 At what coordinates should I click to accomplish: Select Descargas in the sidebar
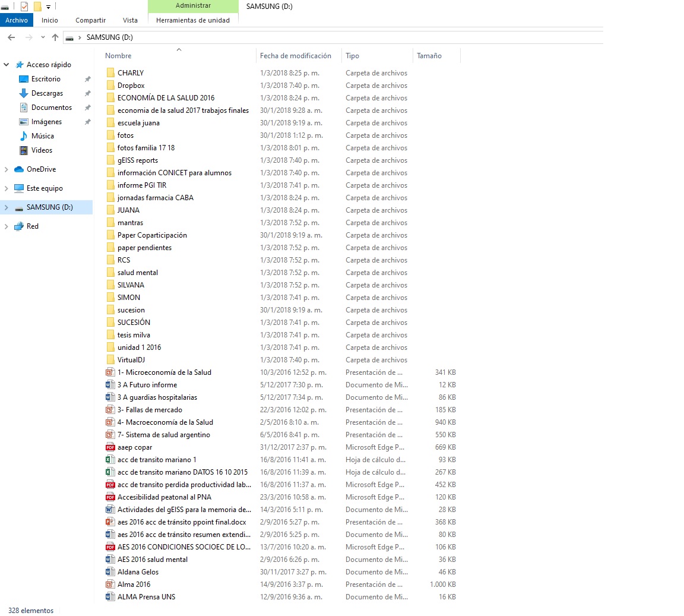click(x=47, y=93)
